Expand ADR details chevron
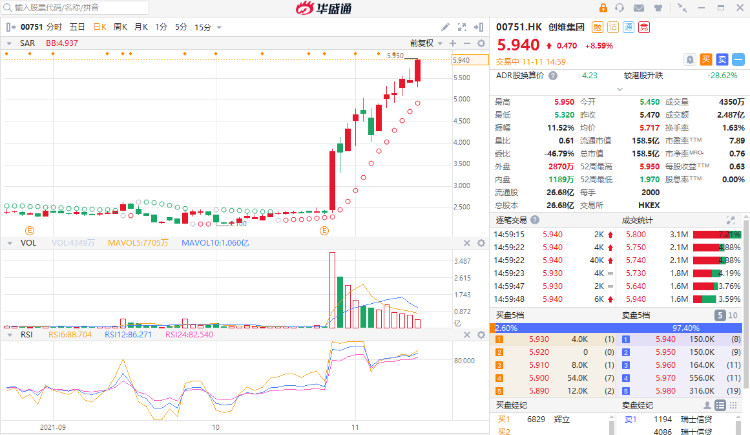The image size is (750, 435). 620,89
